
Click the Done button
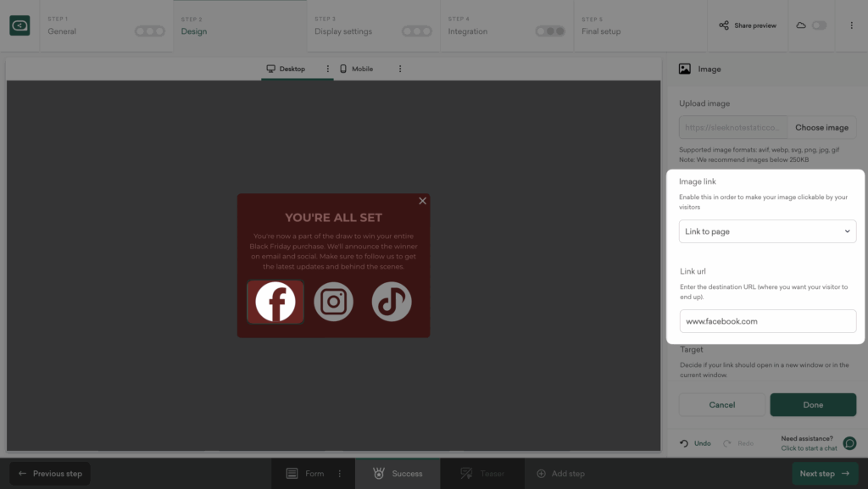click(813, 405)
